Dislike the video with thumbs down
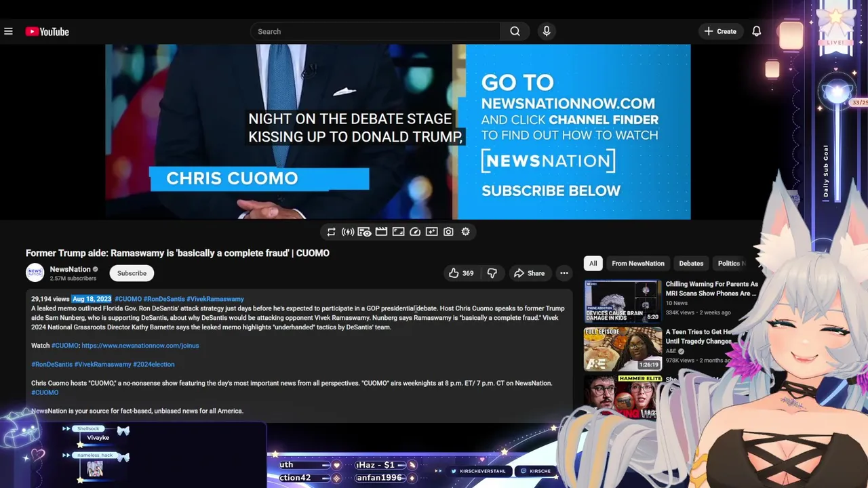Viewport: 868px width, 488px height. coord(492,273)
